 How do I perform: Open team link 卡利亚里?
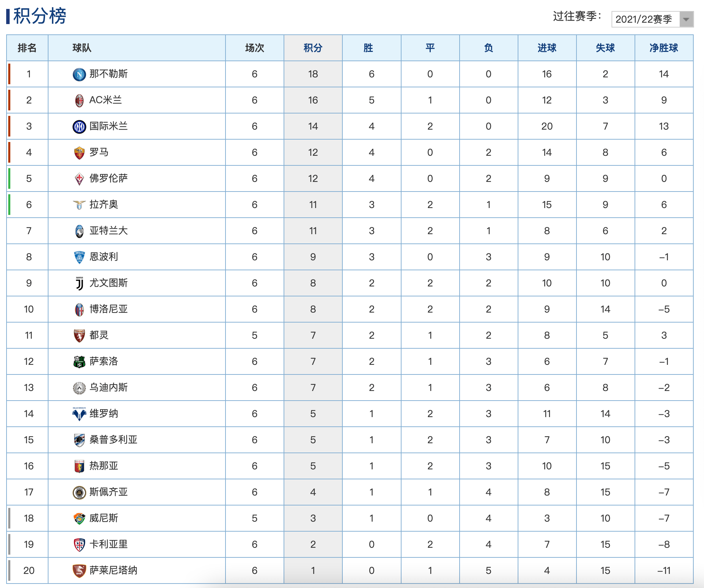coord(108,544)
